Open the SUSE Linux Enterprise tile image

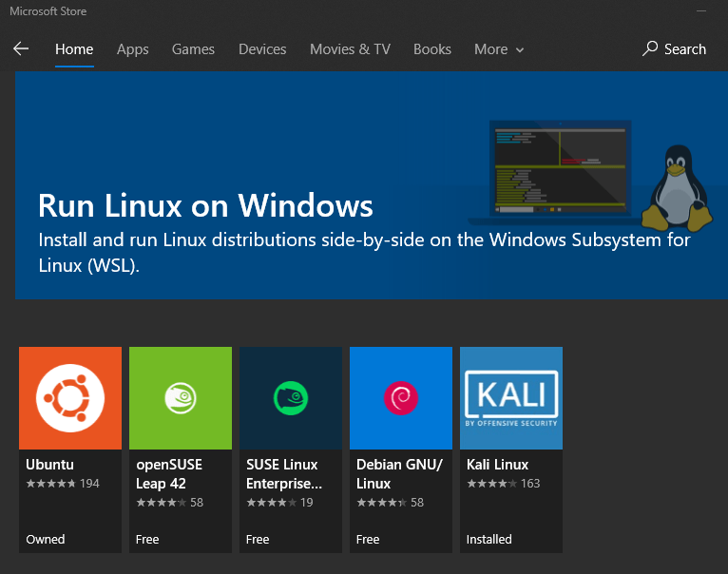(x=291, y=398)
